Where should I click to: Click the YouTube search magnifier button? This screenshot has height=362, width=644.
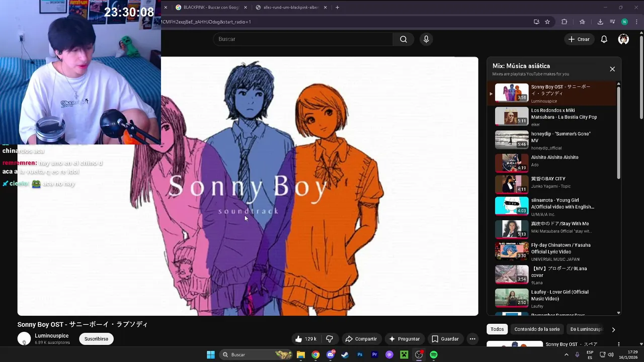coord(404,39)
